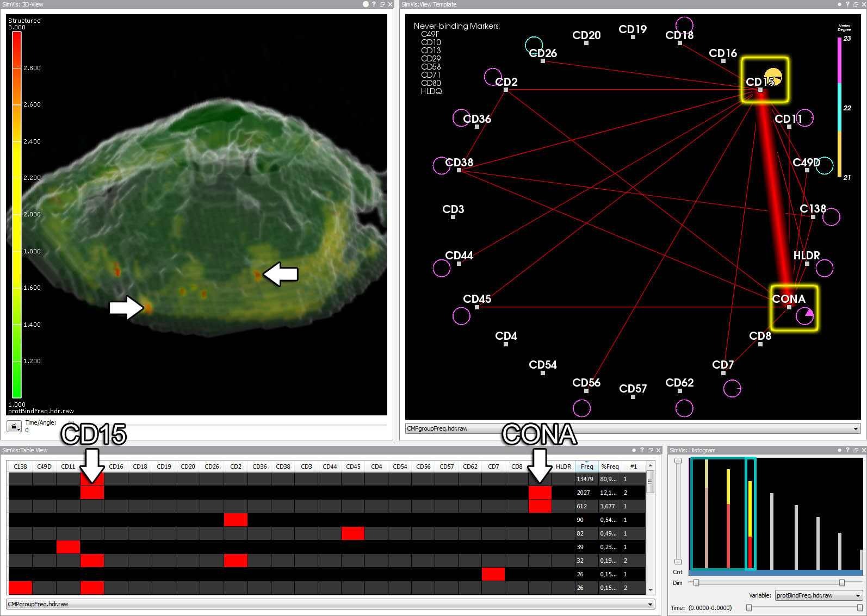Viewport: 867px width, 616px height.
Task: Click the help icon in Table View panel
Action: click(642, 450)
